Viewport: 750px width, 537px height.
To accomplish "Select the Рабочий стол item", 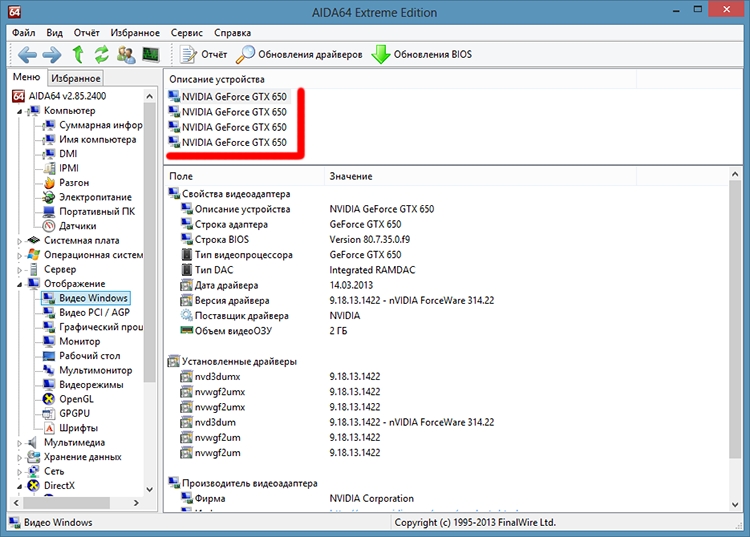I will pyautogui.click(x=82, y=356).
